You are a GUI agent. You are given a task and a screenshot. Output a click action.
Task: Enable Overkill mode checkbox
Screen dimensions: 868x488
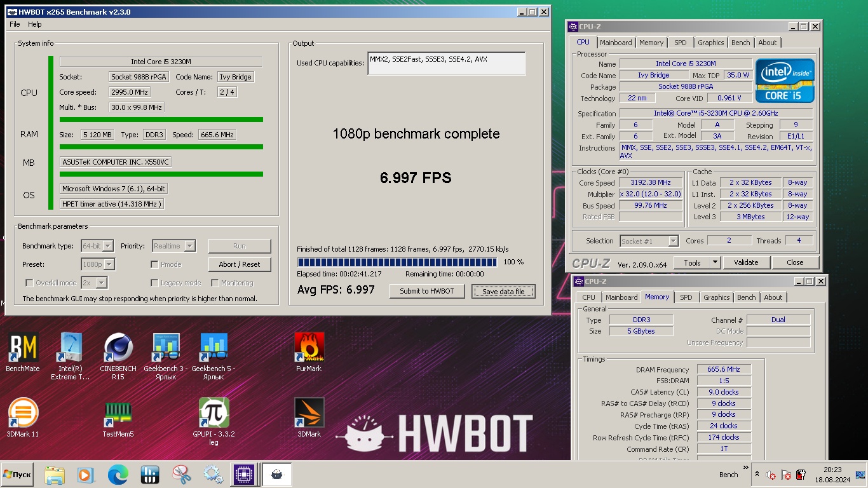[x=29, y=283]
